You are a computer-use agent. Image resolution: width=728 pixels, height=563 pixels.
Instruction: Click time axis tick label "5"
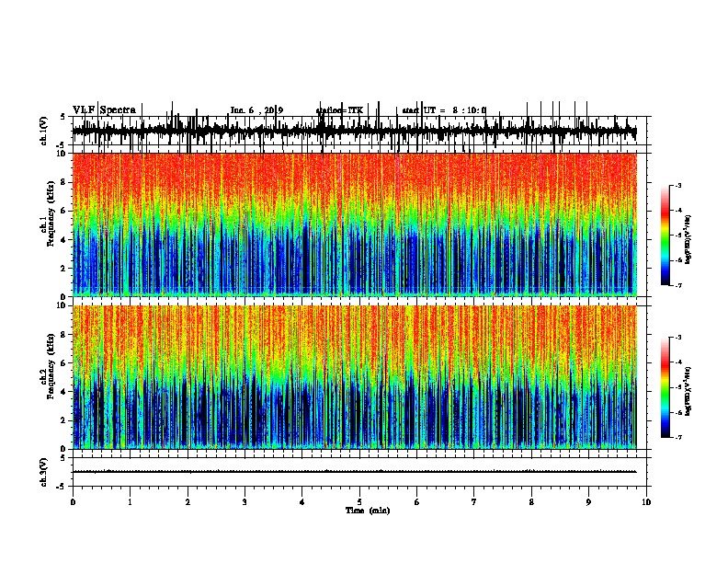[359, 502]
